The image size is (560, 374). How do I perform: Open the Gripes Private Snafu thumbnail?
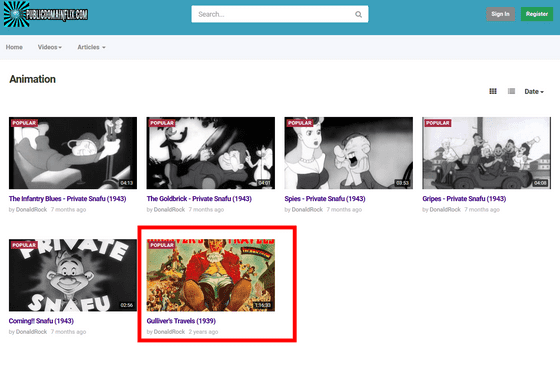pyautogui.click(x=486, y=153)
